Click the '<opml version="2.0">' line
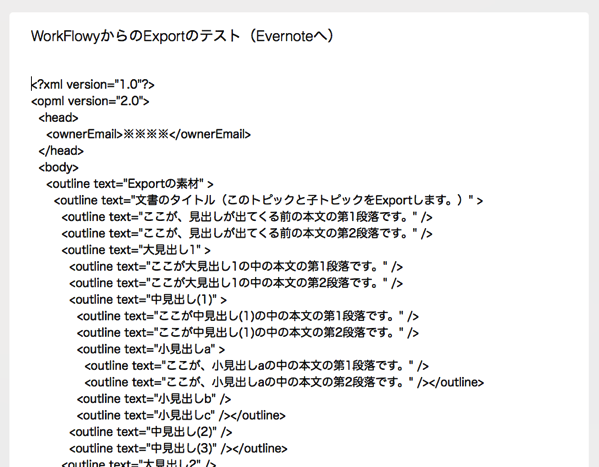Viewport: 599px width, 467px height. pyautogui.click(x=90, y=101)
